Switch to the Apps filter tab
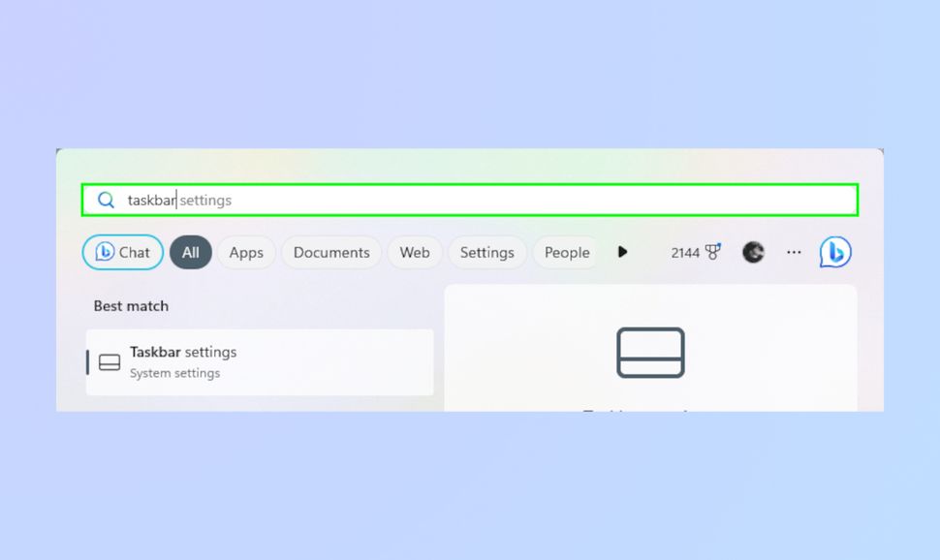 246,252
